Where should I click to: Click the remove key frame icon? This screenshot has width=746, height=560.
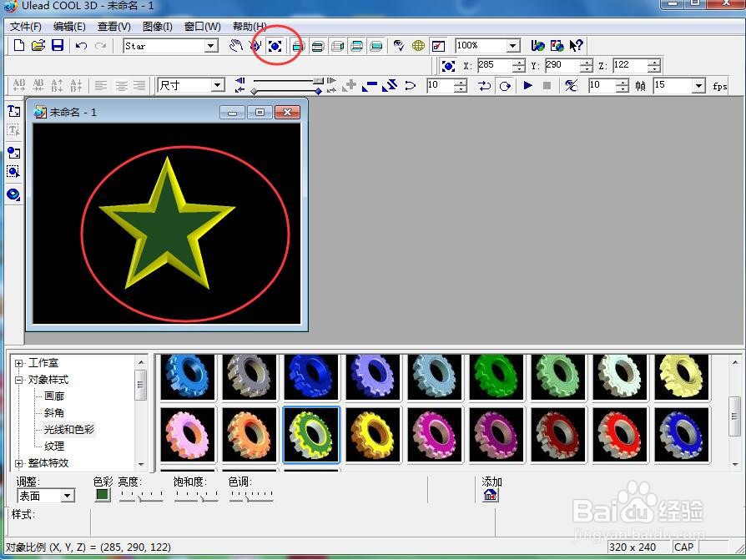[x=369, y=85]
